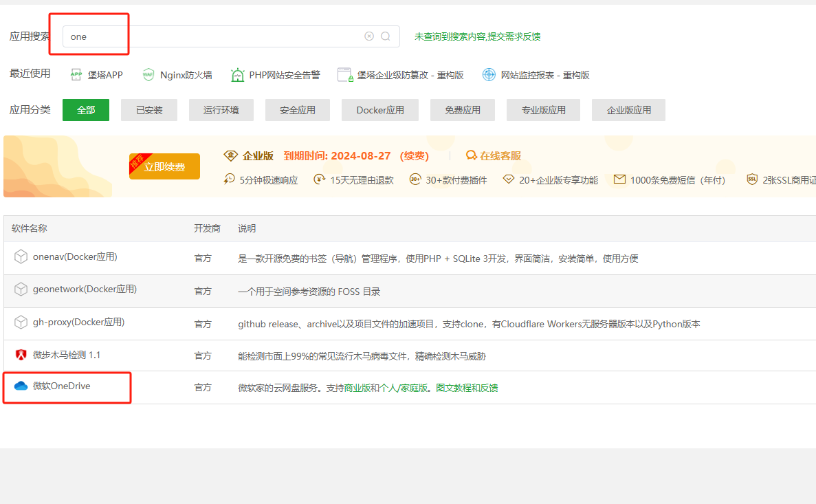Open the 堡塔APP icon in recent apps
816x504 pixels.
tap(76, 74)
